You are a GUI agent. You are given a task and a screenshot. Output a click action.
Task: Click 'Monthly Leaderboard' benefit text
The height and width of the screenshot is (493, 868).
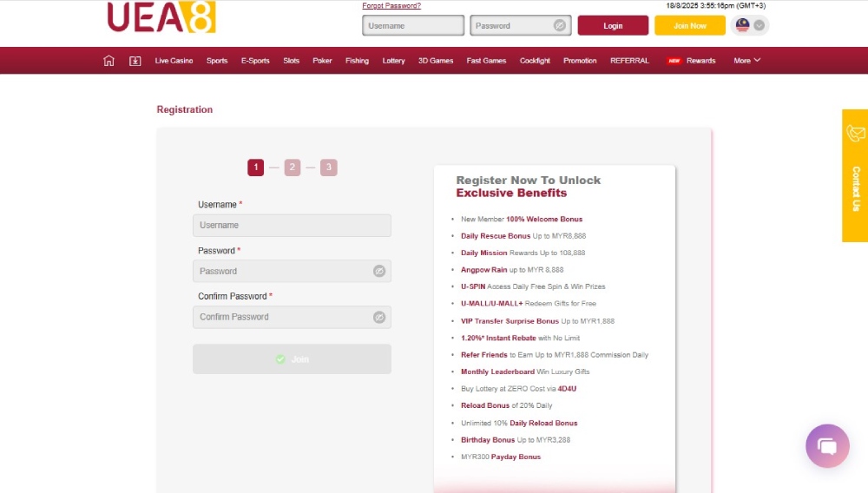[x=497, y=371]
